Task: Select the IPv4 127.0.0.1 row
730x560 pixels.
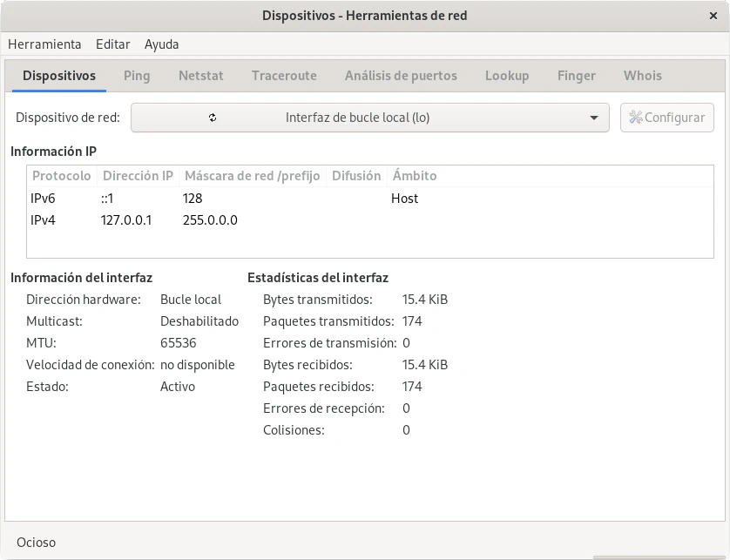Action: (x=218, y=220)
